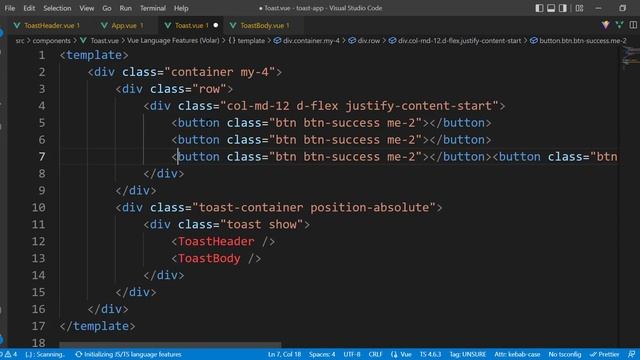Click 'Tag: UNSURE' status item
640x360 pixels.
468,354
